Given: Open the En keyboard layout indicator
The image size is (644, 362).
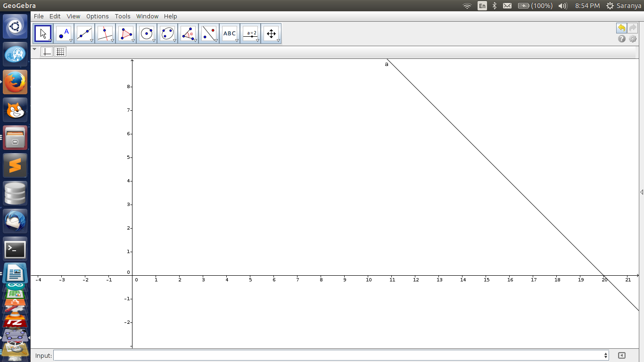Looking at the screenshot, I should 482,6.
